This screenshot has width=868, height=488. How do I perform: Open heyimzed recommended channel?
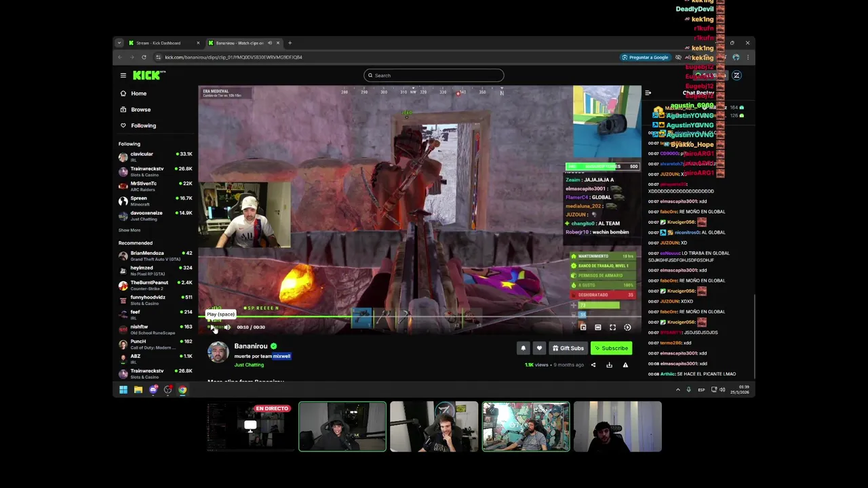(x=155, y=270)
